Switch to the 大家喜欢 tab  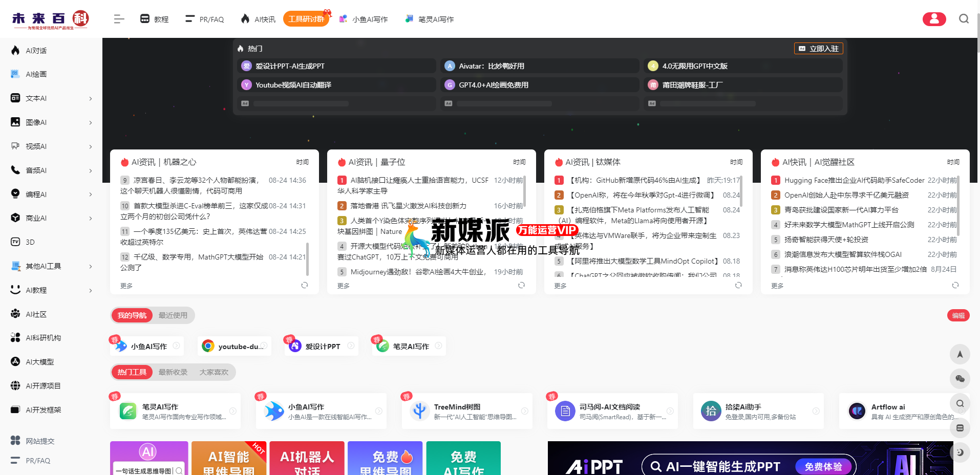coord(214,372)
